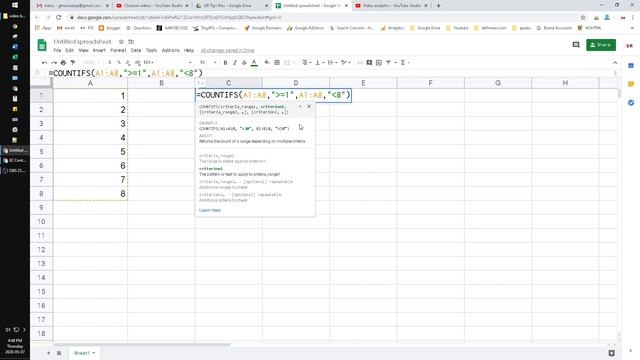Image resolution: width=640 pixels, height=360 pixels.
Task: Switch to the Video analytics YouTube Studio tab
Action: coord(391,6)
